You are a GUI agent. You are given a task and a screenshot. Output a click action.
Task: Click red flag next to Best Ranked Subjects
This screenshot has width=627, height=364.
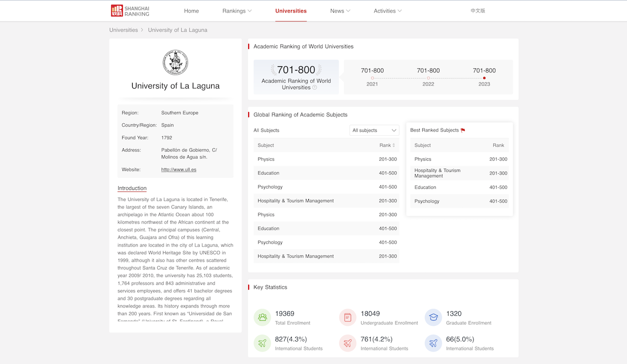[x=463, y=131]
